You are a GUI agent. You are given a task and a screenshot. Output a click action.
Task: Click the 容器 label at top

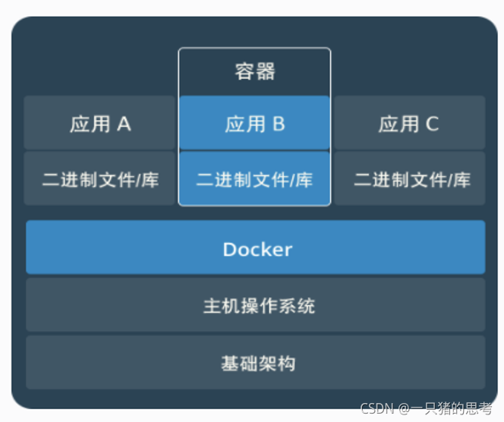255,71
